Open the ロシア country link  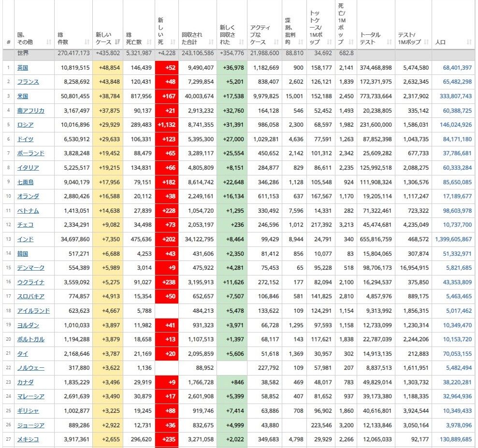click(x=25, y=125)
